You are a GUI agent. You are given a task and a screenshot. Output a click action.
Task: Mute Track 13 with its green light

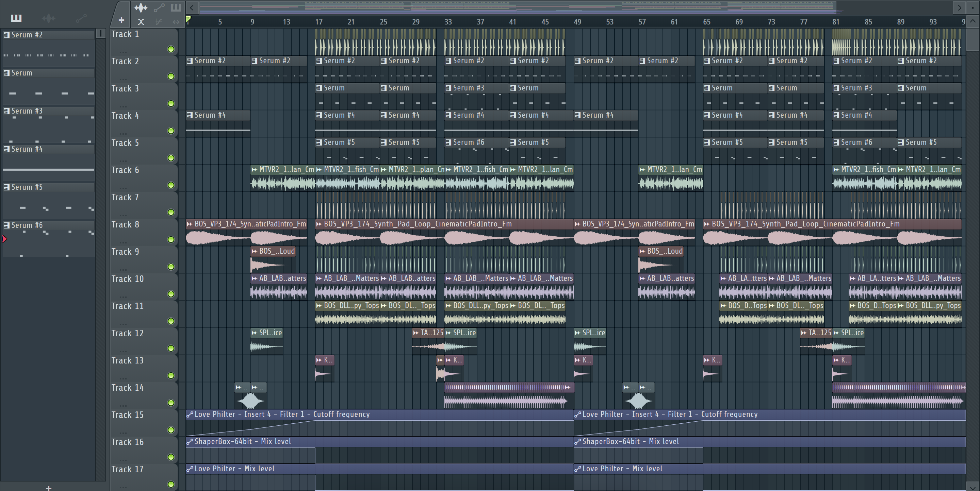pyautogui.click(x=171, y=375)
